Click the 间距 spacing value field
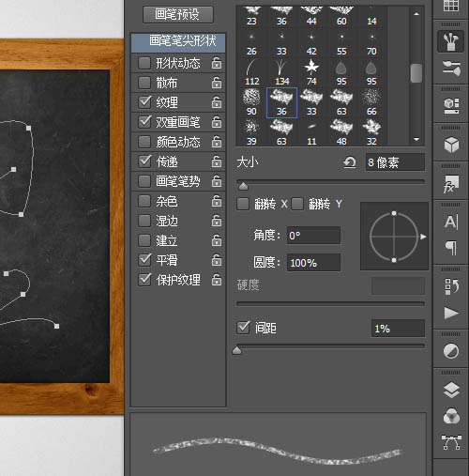The image size is (469, 476). pyautogui.click(x=398, y=329)
